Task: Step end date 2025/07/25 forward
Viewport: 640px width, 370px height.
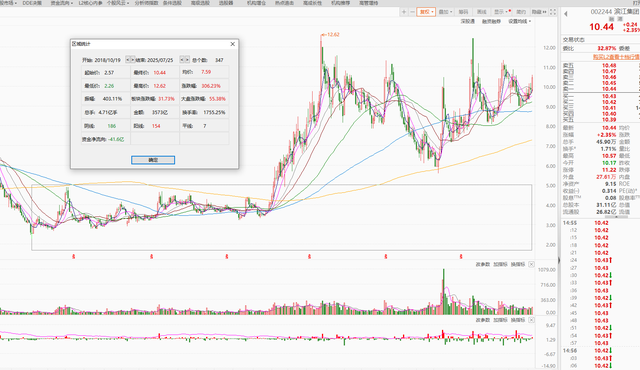Action: click(187, 60)
